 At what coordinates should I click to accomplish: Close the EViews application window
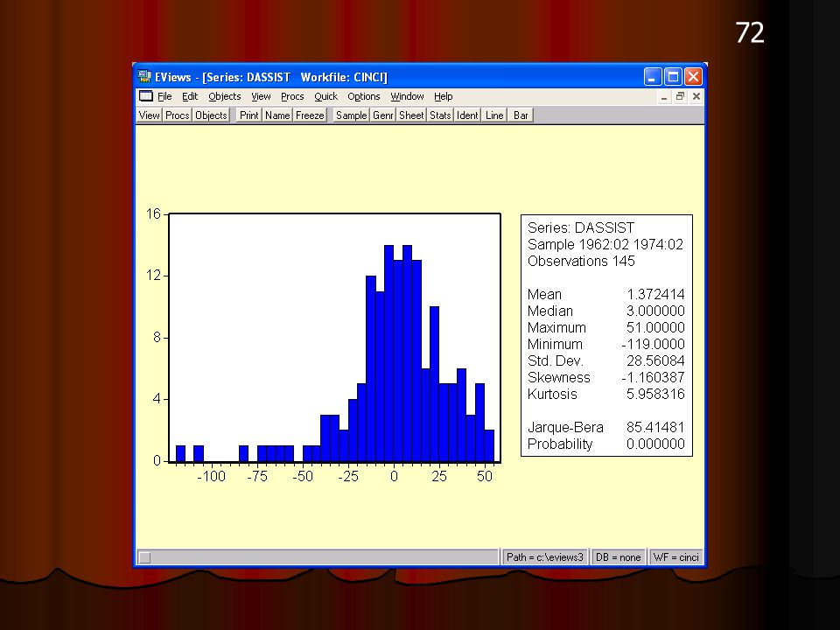[x=693, y=77]
